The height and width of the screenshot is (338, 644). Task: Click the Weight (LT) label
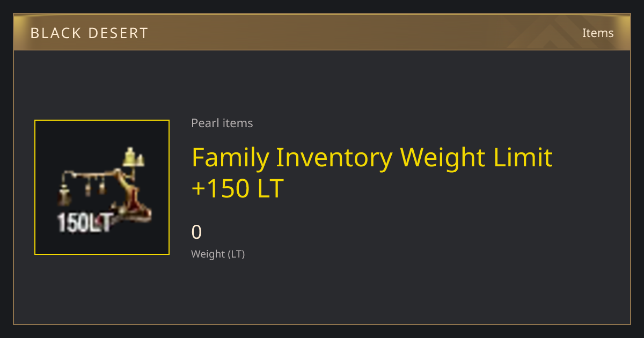point(218,254)
